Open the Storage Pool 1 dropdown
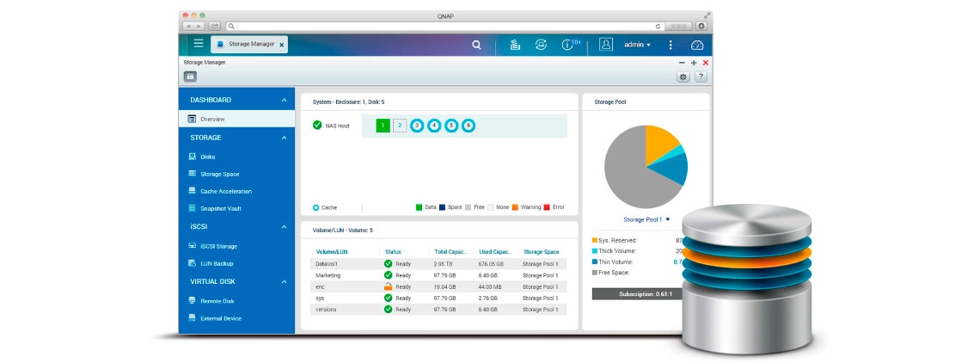This screenshot has width=980, height=363. point(646,219)
